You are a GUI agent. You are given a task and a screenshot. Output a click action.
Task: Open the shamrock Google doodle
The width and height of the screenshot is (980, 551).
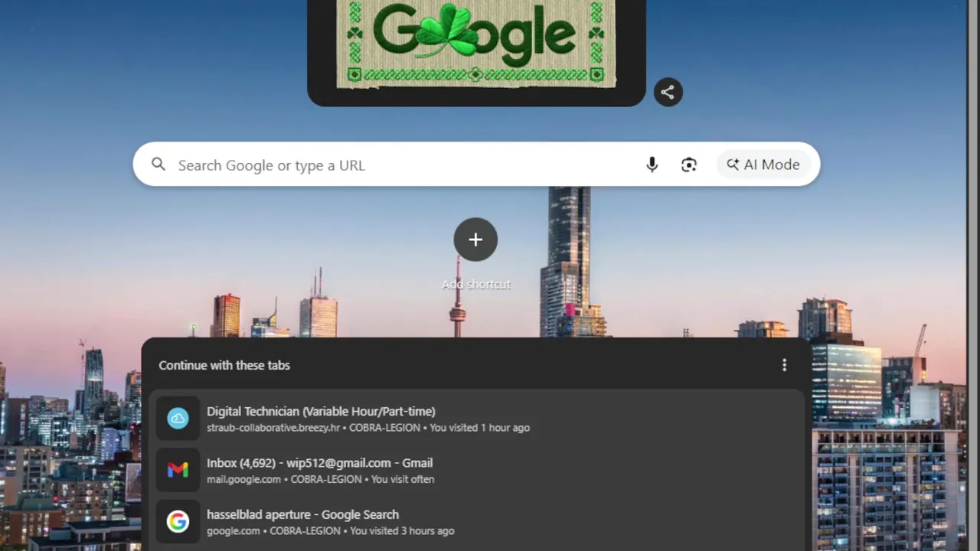point(476,43)
